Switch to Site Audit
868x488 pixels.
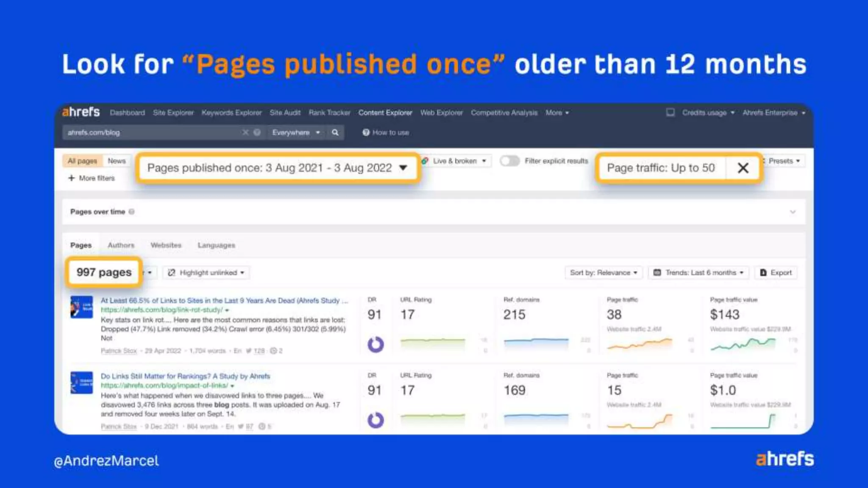click(285, 113)
